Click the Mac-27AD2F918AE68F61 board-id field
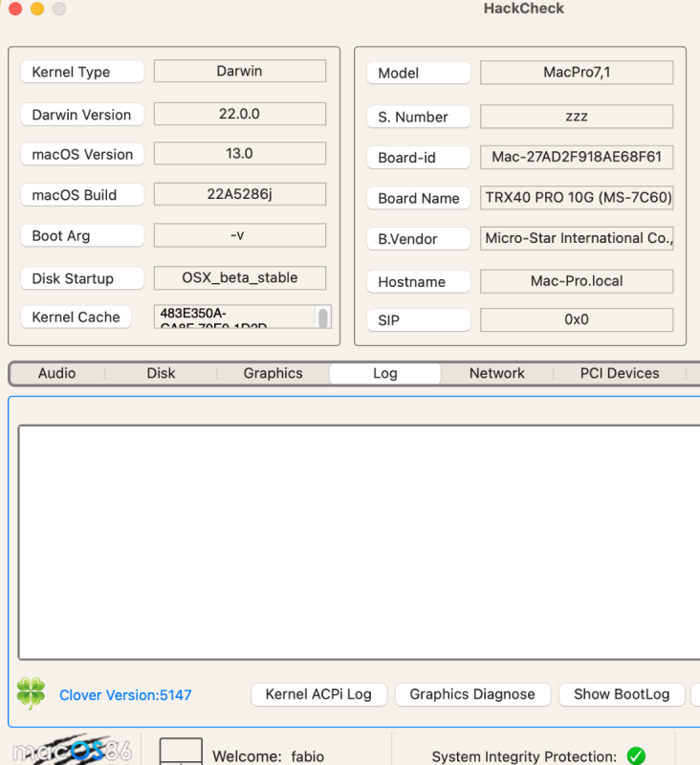Viewport: 700px width, 765px height. pos(577,157)
